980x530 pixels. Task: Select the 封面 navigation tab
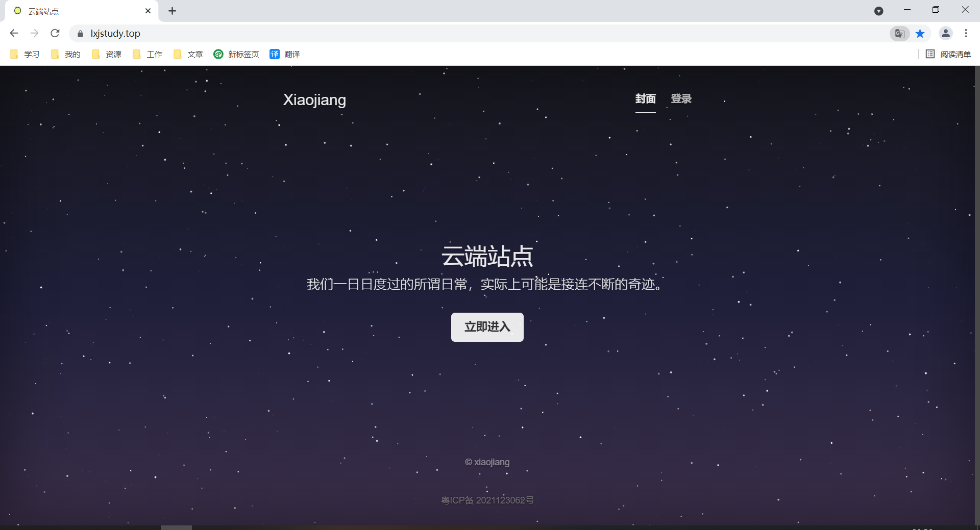click(x=645, y=98)
